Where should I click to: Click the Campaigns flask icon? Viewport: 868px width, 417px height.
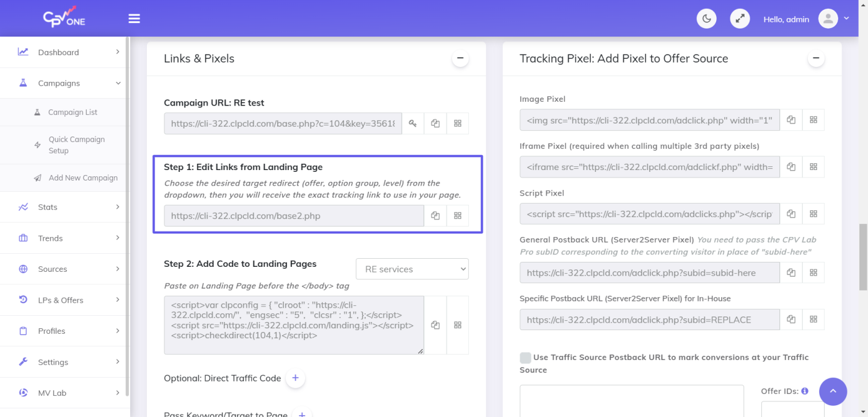click(23, 83)
